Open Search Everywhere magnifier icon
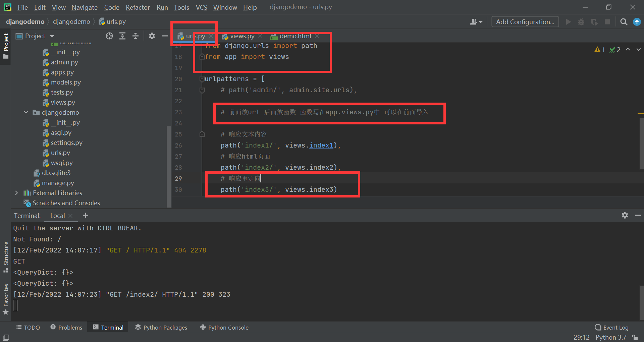 click(624, 22)
